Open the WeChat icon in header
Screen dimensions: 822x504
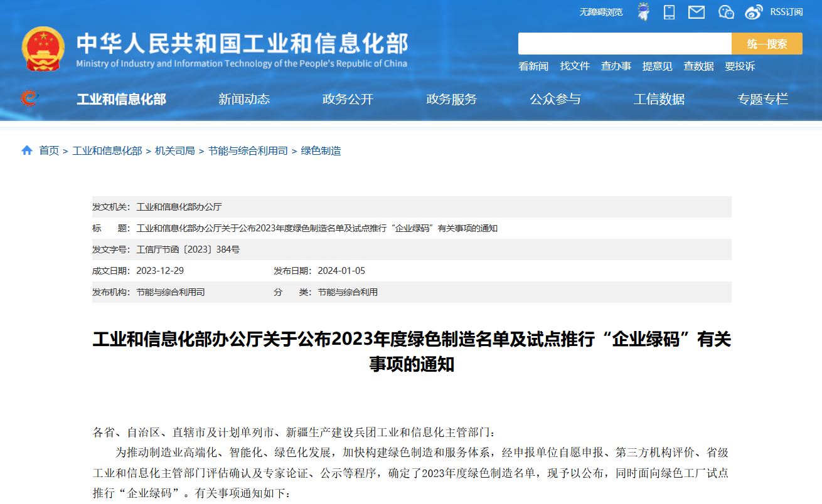coord(726,12)
